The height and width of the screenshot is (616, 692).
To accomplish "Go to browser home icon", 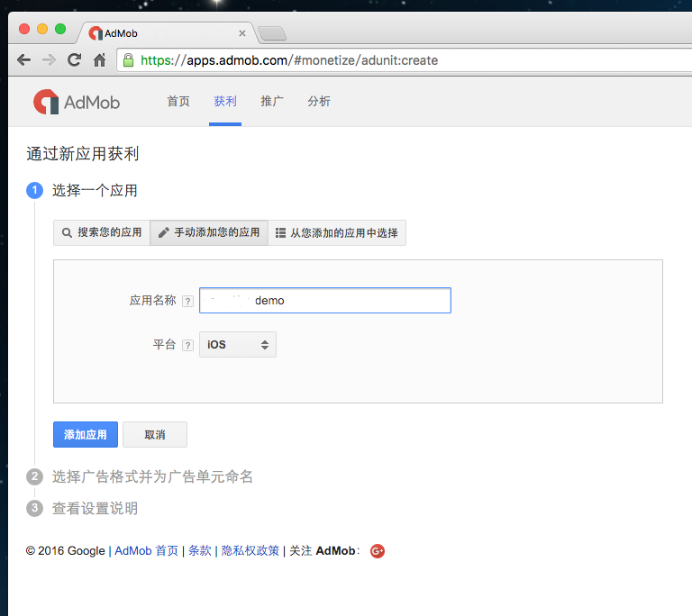I will [100, 60].
